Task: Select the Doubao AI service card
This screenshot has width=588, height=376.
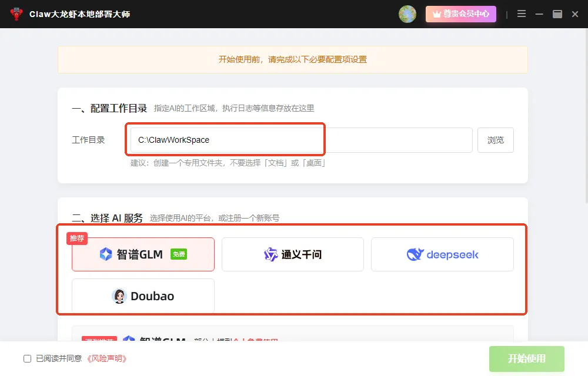Action: (x=143, y=296)
